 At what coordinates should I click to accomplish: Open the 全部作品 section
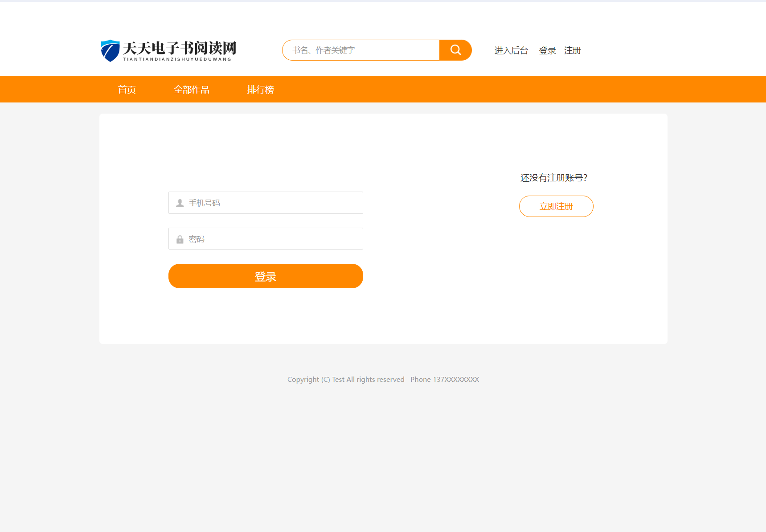pos(192,89)
